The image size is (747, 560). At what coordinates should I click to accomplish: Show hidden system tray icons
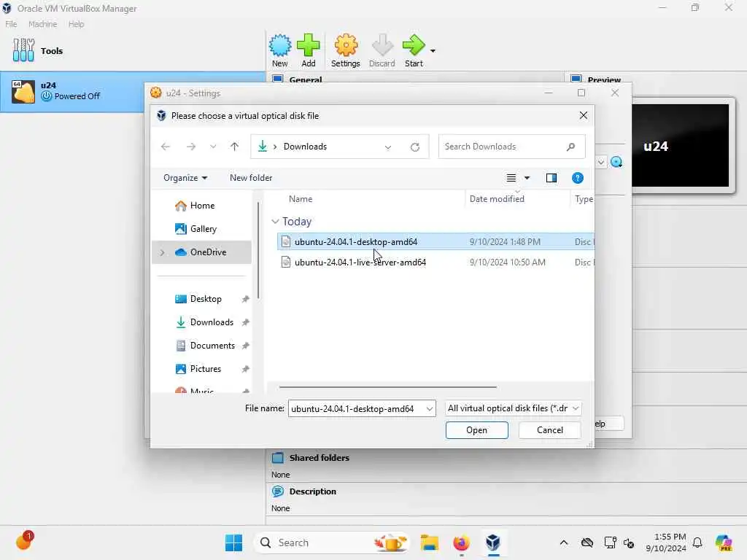(x=564, y=542)
